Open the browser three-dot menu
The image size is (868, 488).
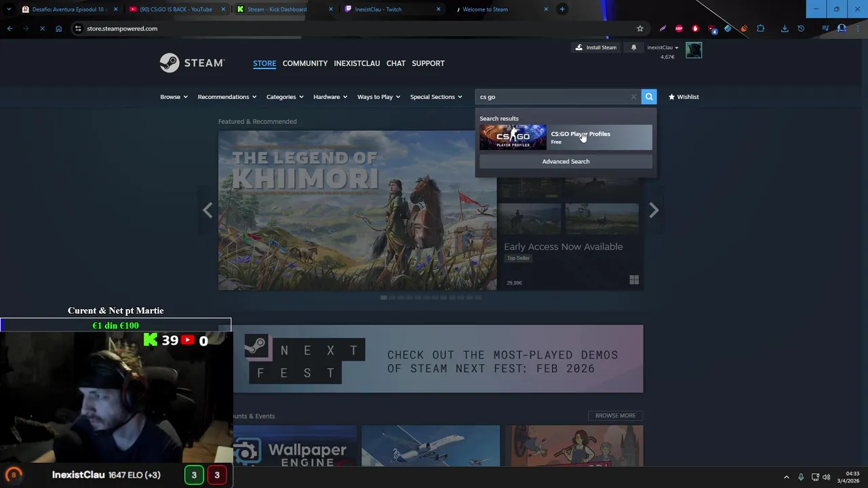[858, 28]
